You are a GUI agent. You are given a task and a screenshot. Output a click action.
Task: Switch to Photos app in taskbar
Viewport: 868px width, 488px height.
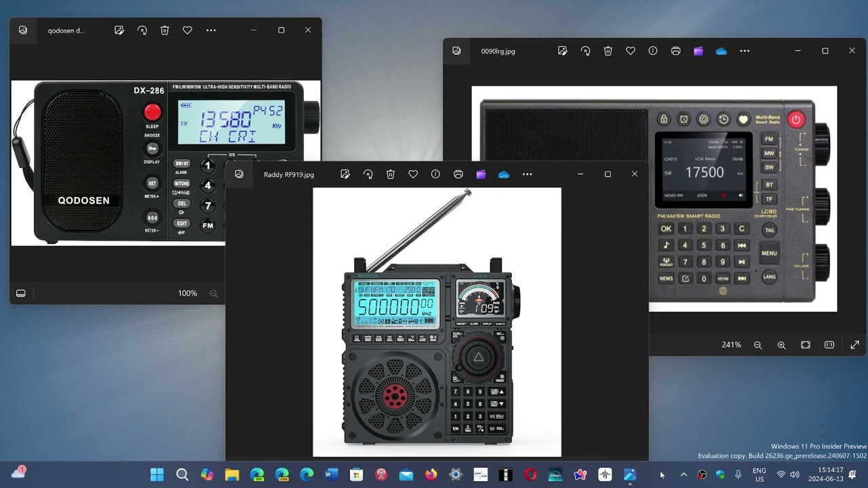pyautogui.click(x=630, y=474)
